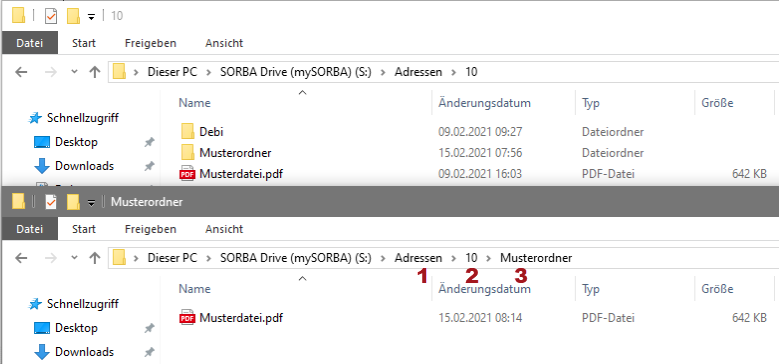This screenshot has width=779, height=364.
Task: Expand chevron after Adressen in Musterordner window
Action: point(454,258)
